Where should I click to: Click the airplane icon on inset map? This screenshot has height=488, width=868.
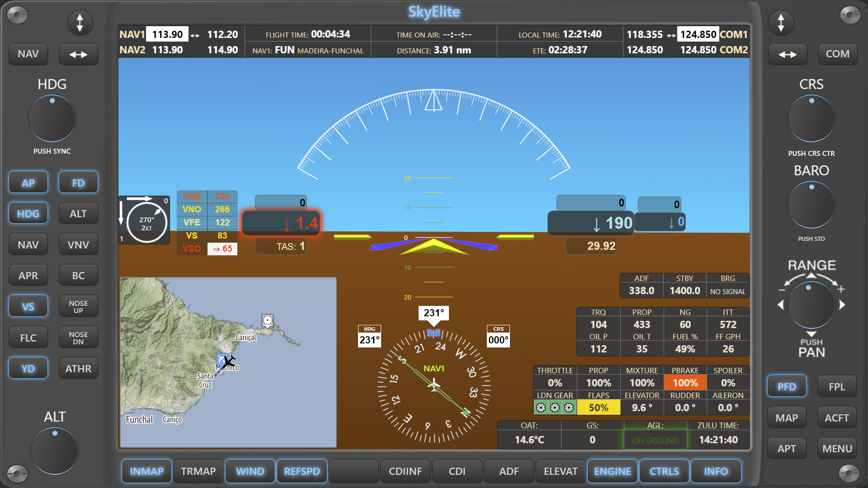[229, 361]
